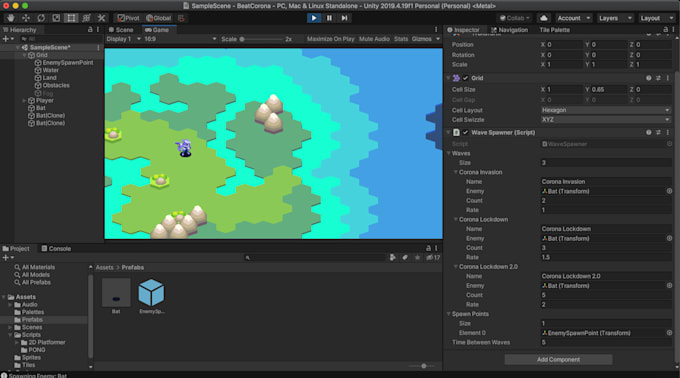Open Wave Spawner context menu
The height and width of the screenshot is (378, 680).
point(668,132)
